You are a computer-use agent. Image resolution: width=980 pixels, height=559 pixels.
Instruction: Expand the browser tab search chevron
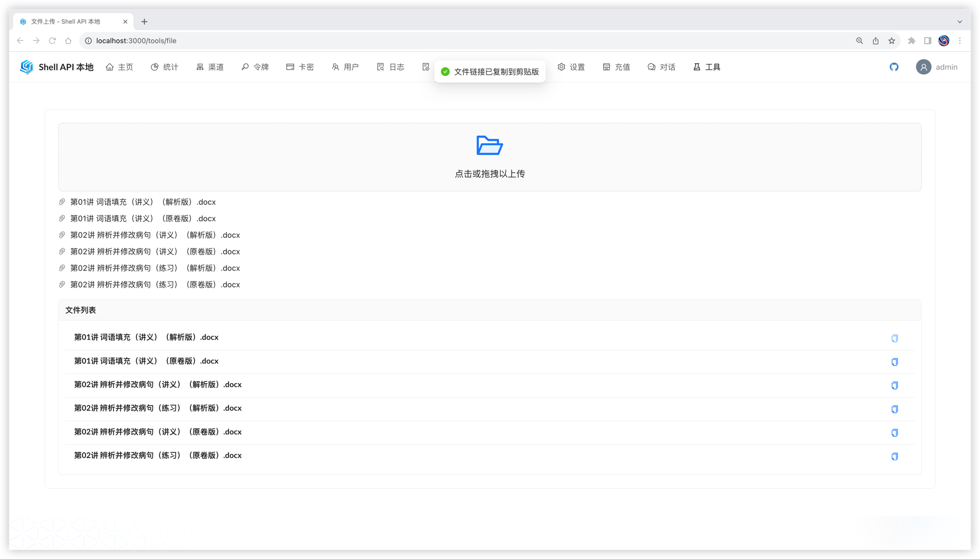[x=959, y=22]
